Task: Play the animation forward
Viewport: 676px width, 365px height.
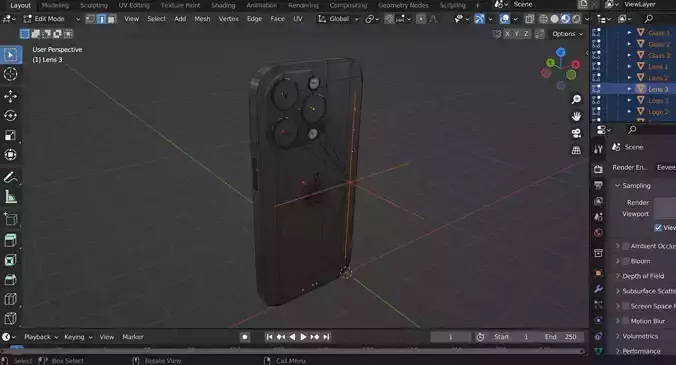Action: [x=303, y=337]
